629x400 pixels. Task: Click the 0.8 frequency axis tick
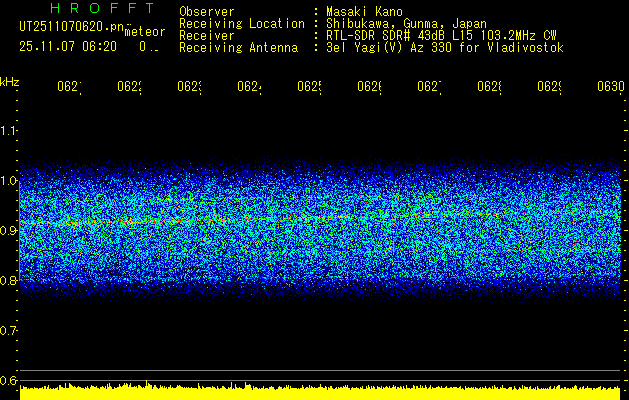pyautogui.click(x=9, y=281)
